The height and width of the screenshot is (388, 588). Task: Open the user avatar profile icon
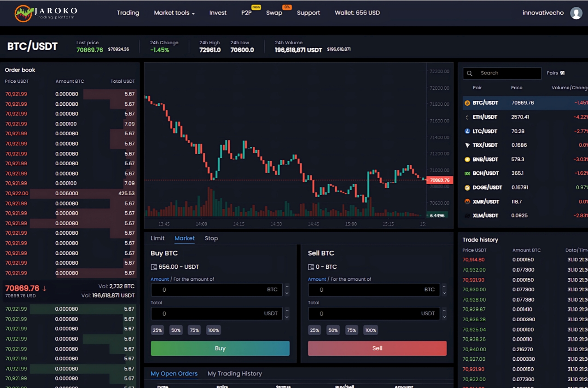[x=576, y=13]
